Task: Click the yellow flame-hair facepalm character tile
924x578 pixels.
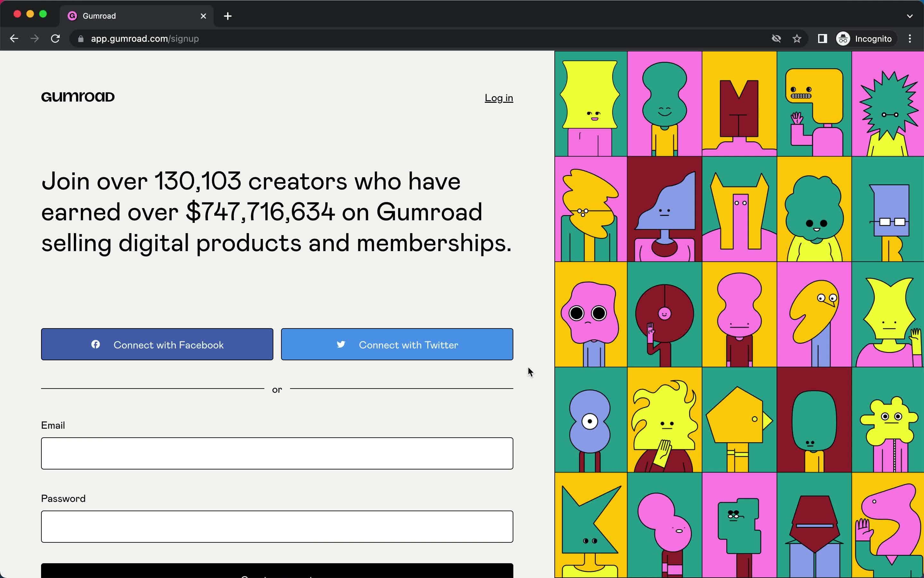Action: [664, 420]
